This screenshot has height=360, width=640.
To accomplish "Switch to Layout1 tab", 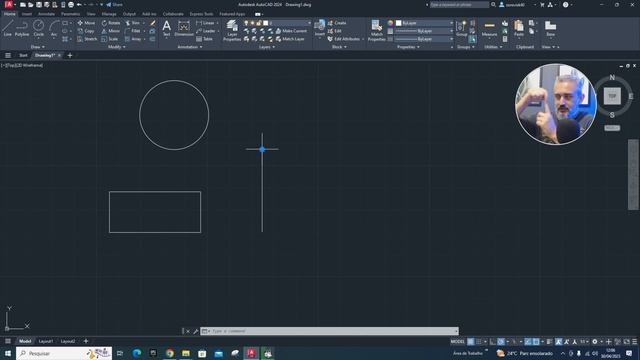I will (46, 341).
